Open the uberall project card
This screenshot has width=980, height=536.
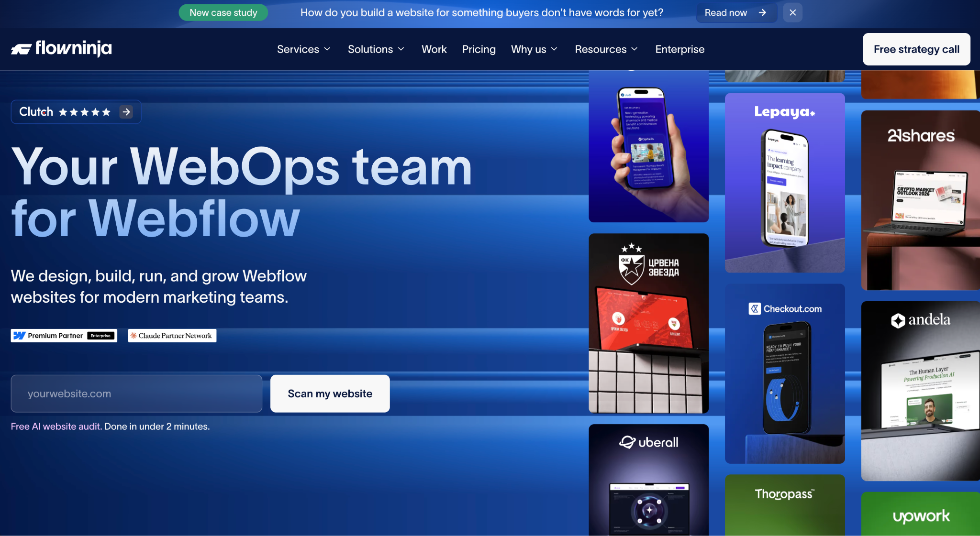pos(648,480)
